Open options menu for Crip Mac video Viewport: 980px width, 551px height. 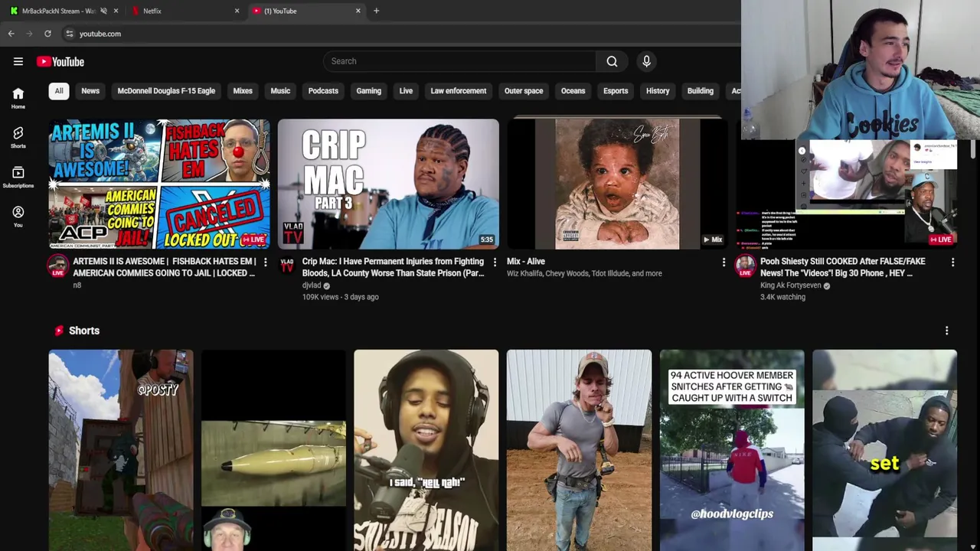tap(495, 262)
